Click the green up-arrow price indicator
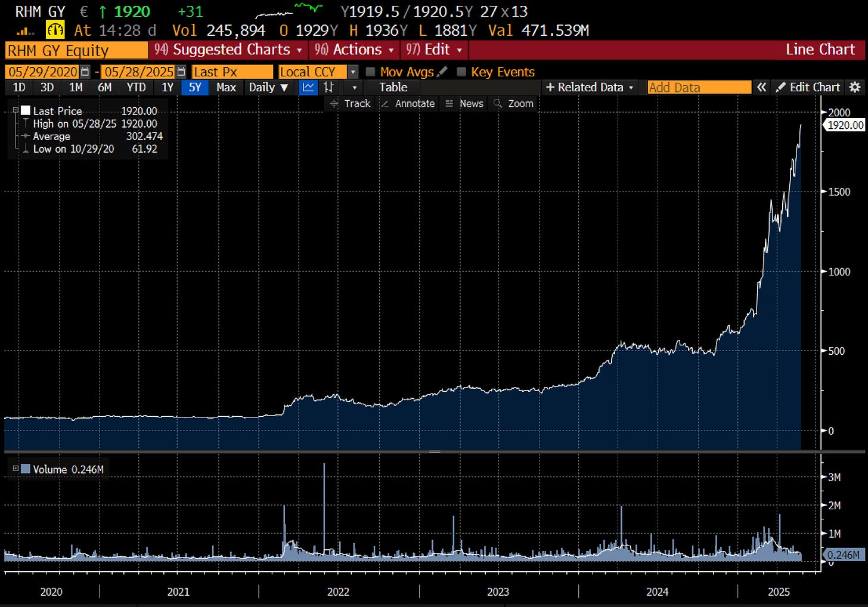The height and width of the screenshot is (607, 868). (103, 11)
